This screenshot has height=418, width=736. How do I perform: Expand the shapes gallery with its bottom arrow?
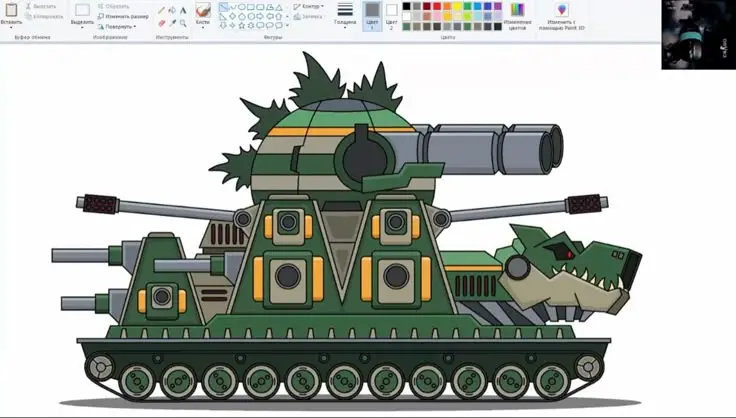287,25
